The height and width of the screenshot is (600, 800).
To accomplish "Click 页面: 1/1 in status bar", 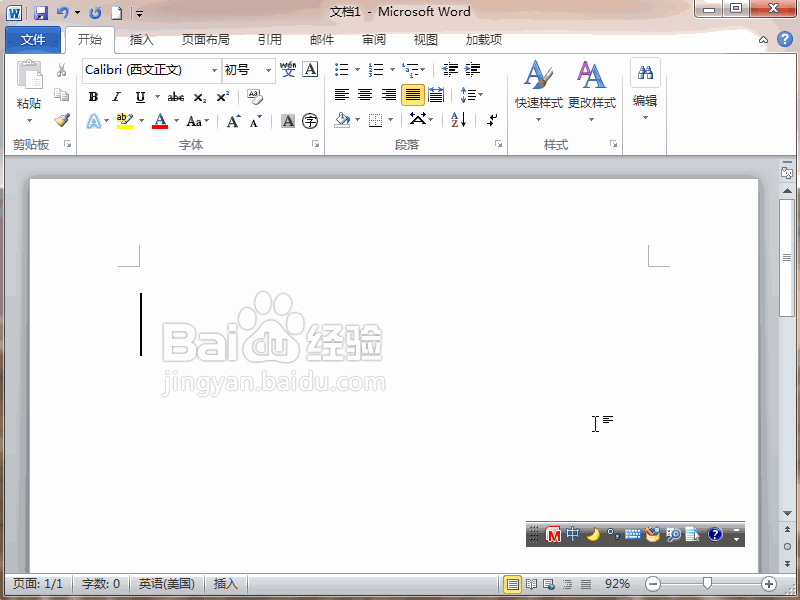I will [38, 584].
